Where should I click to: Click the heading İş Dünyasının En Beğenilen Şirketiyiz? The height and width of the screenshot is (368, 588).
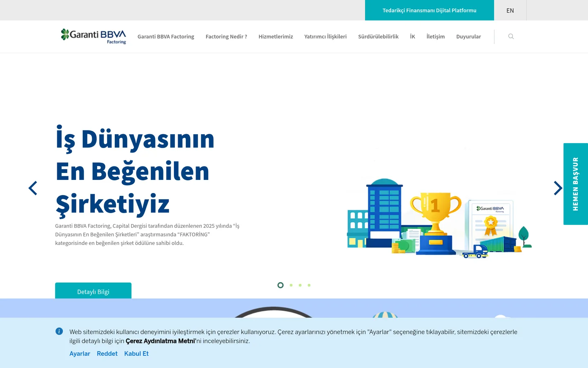[x=135, y=171]
